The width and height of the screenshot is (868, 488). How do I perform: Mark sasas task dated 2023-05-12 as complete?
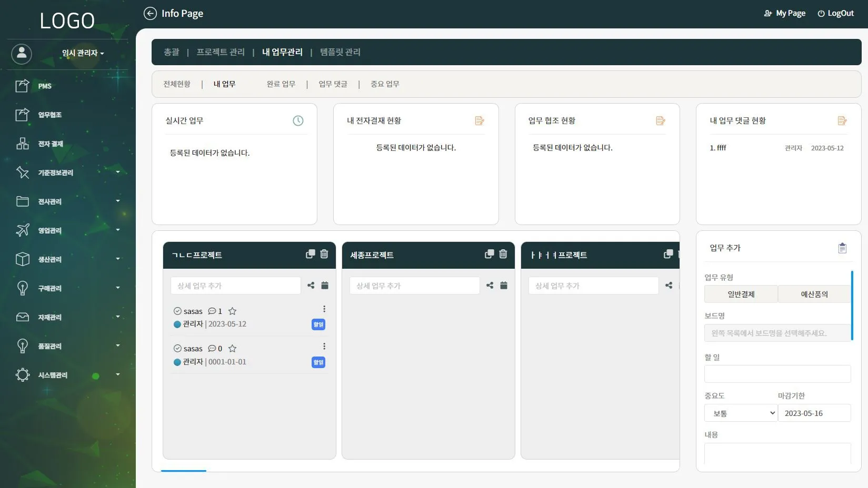tap(177, 311)
